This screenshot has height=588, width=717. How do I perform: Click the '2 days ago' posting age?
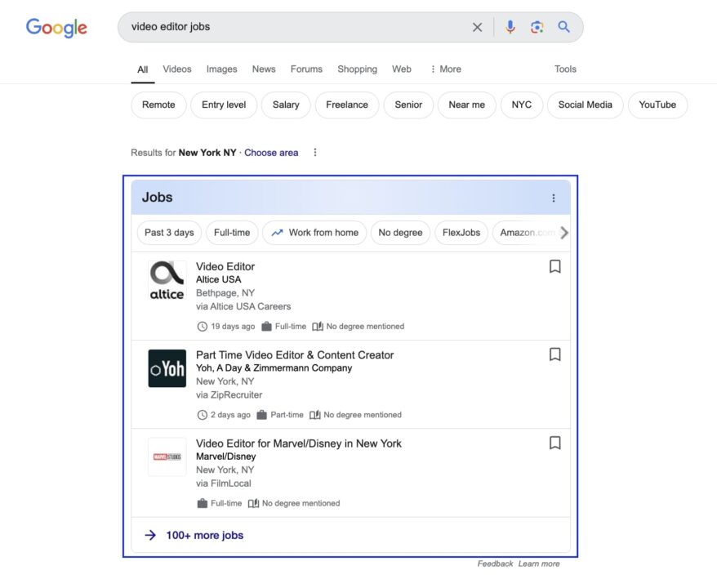pyautogui.click(x=230, y=415)
